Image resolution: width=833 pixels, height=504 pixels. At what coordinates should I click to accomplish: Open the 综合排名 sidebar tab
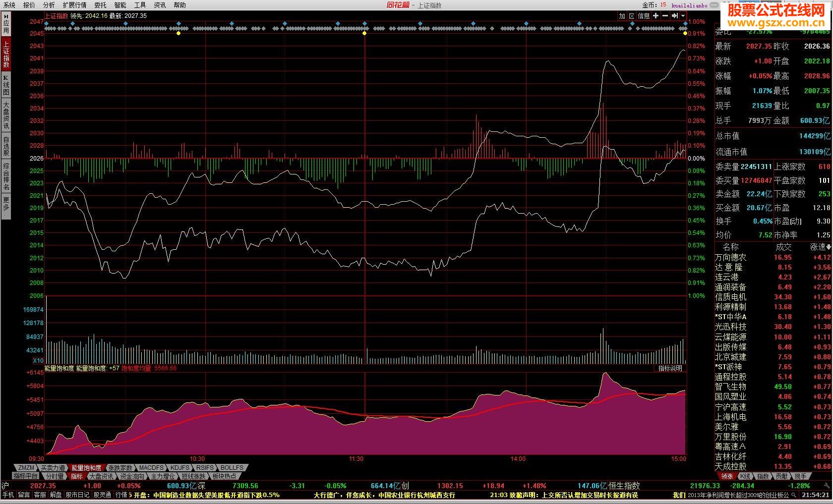tap(6, 176)
